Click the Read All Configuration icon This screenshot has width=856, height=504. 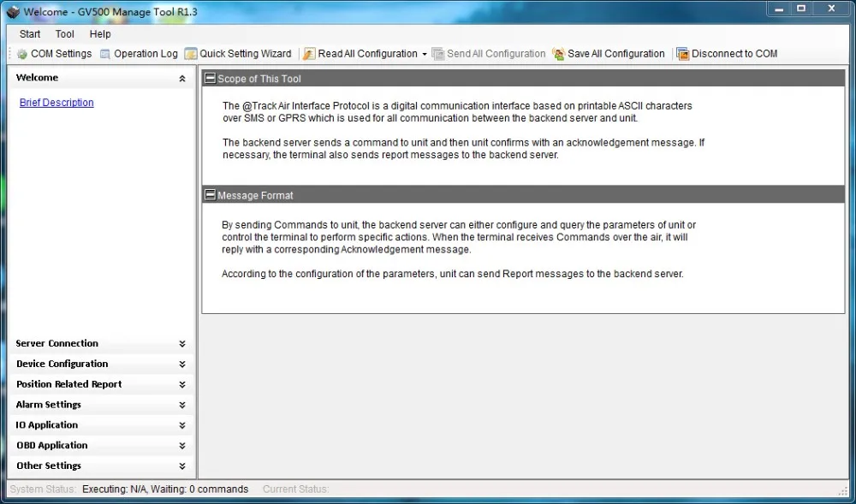click(310, 54)
